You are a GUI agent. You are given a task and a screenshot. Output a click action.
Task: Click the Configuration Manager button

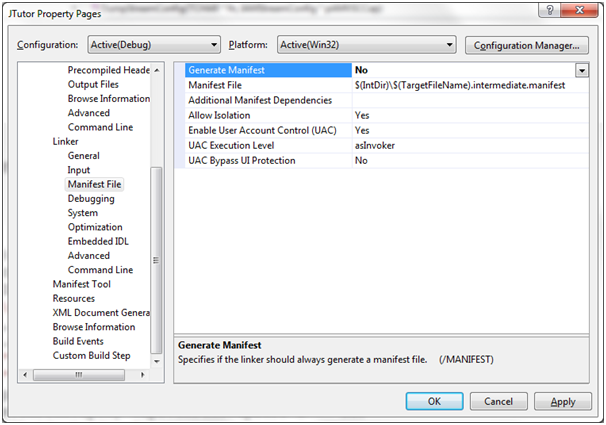point(526,46)
